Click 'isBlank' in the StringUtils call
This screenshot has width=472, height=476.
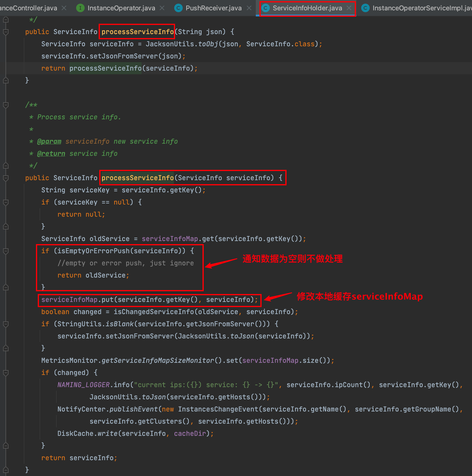click(x=120, y=324)
